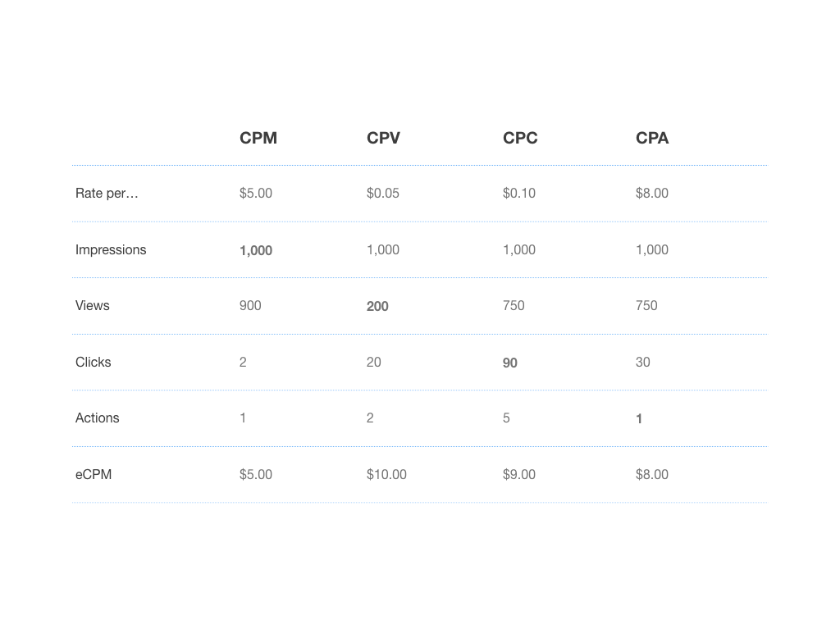Click the $0.05 CPV rate cell

(x=382, y=194)
